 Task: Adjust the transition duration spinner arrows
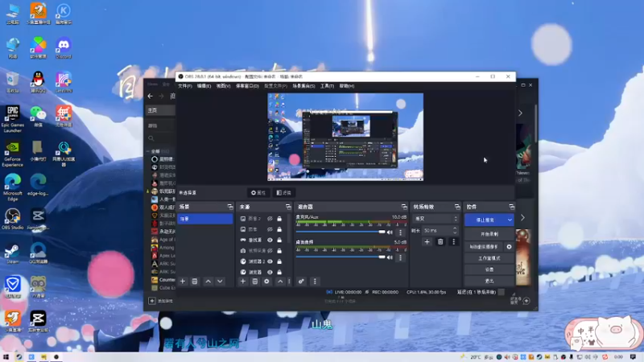455,231
